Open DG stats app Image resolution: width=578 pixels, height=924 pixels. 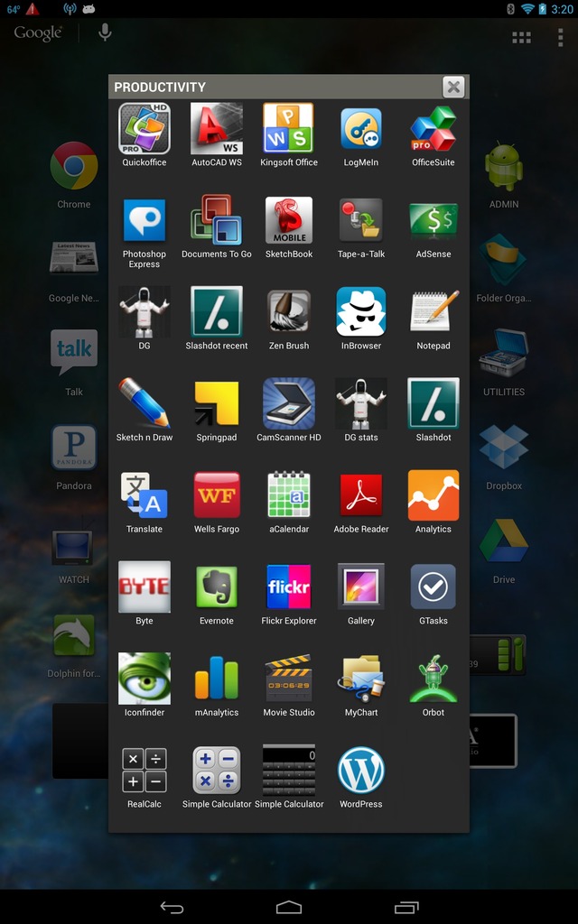(x=361, y=403)
